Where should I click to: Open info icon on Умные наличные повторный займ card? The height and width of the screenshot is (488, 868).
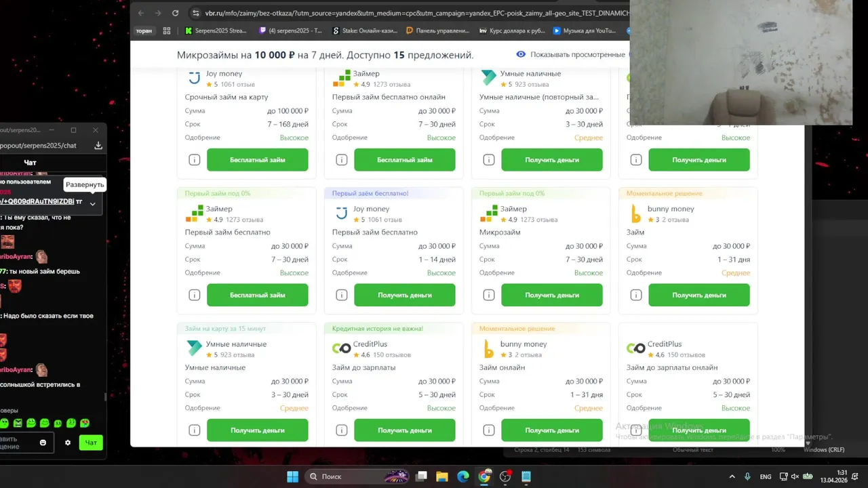click(x=489, y=160)
